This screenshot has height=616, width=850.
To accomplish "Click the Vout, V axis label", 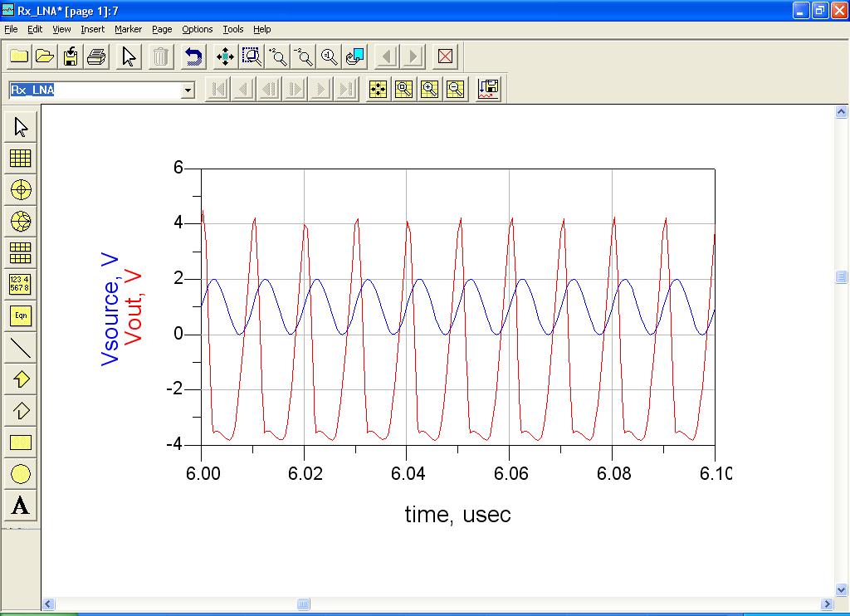I will tap(133, 306).
